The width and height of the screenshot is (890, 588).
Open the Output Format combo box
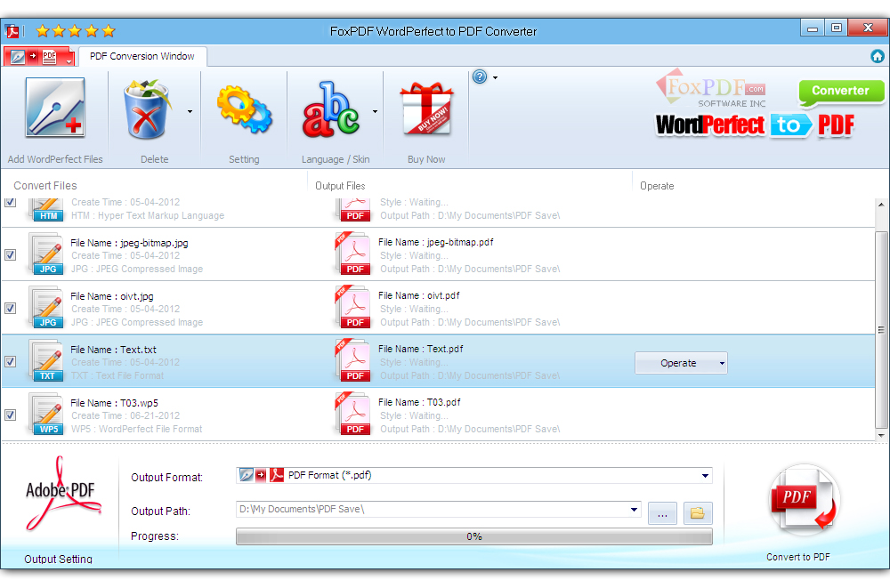coord(474,476)
